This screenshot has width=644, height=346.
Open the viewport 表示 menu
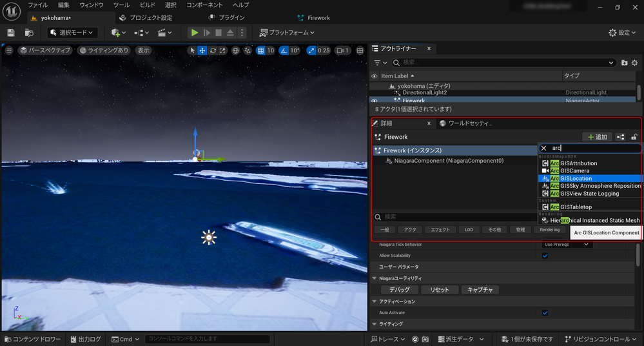tap(143, 50)
